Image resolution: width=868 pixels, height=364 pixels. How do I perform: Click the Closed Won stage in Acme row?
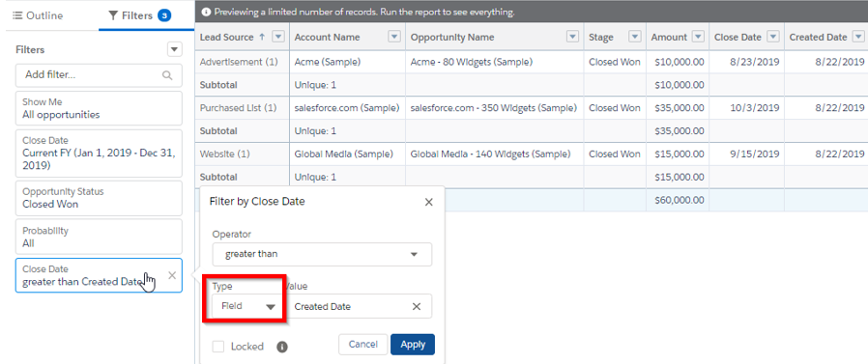[x=615, y=62]
